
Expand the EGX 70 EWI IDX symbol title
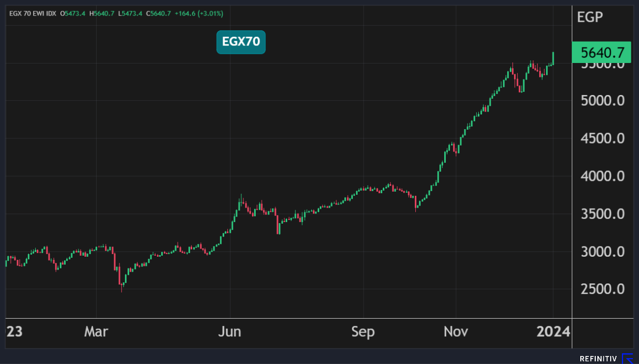pos(32,13)
